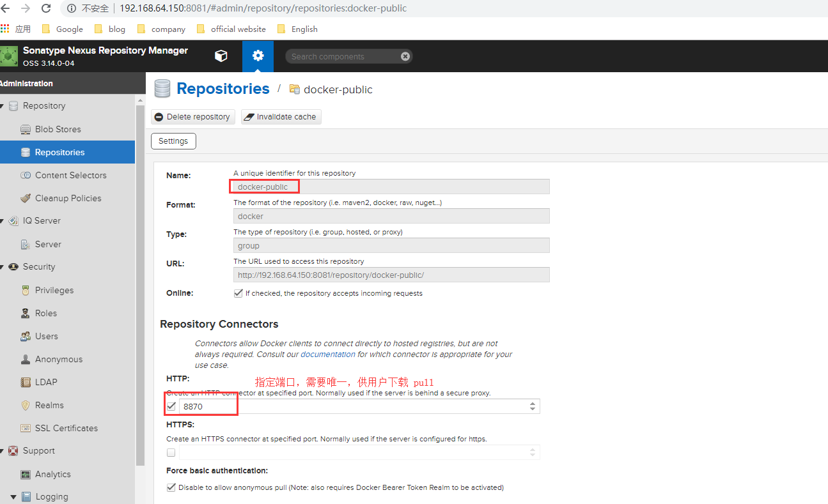This screenshot has height=504, width=828.
Task: Click the Server icon under IQ Server
Action: [x=26, y=244]
